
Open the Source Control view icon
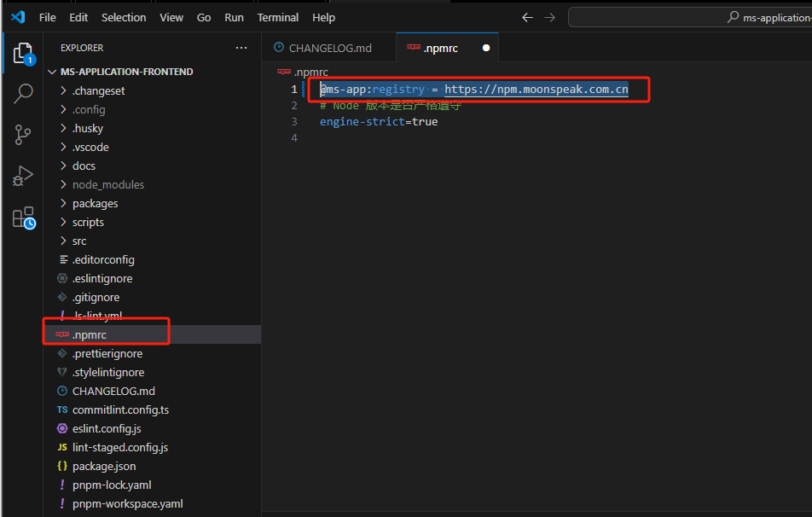23,135
